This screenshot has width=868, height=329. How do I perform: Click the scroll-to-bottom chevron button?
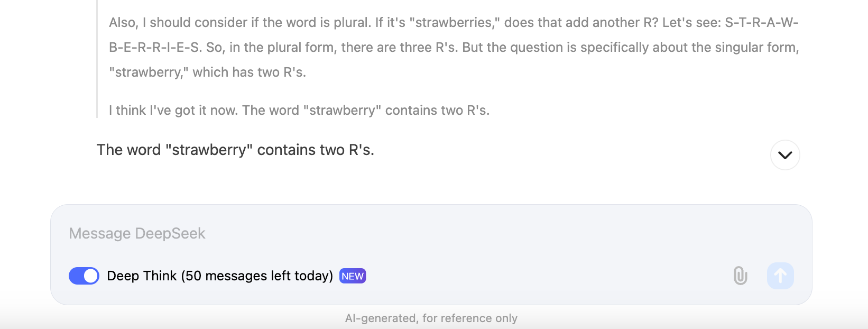click(x=785, y=155)
